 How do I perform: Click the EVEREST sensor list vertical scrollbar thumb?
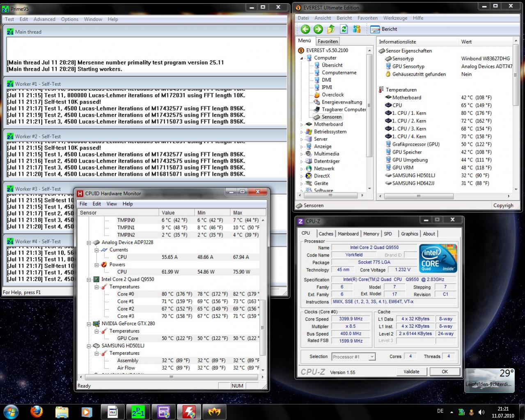click(516, 74)
